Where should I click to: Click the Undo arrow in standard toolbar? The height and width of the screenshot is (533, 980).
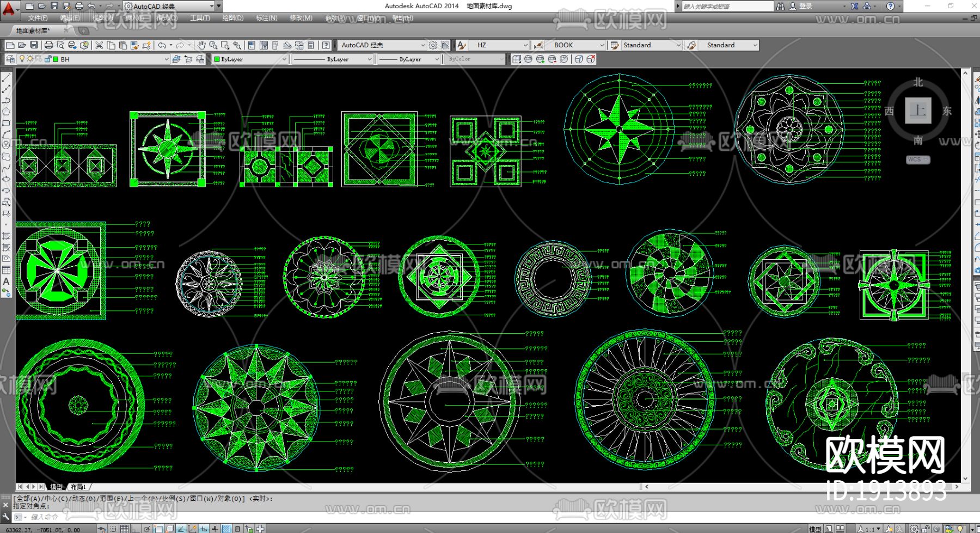162,45
